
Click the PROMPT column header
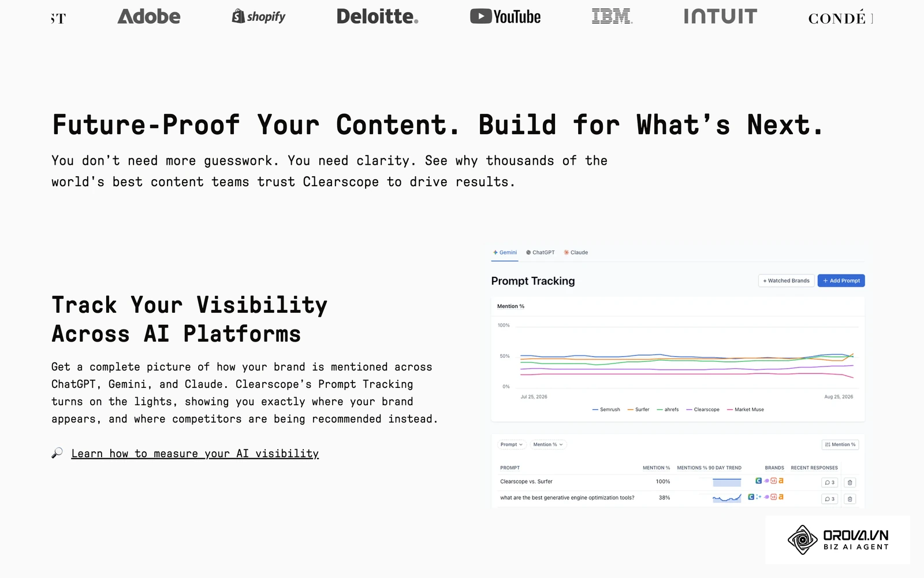(x=510, y=468)
